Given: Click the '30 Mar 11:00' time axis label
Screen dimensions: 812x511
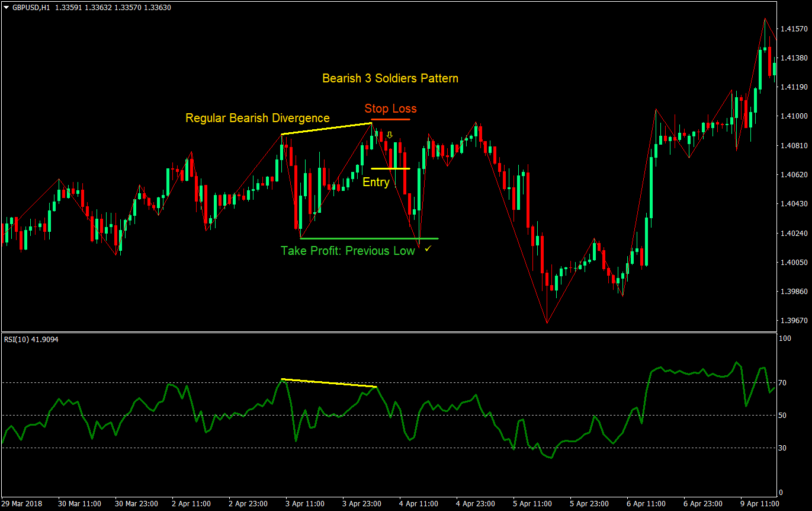Looking at the screenshot, I should coord(79,504).
